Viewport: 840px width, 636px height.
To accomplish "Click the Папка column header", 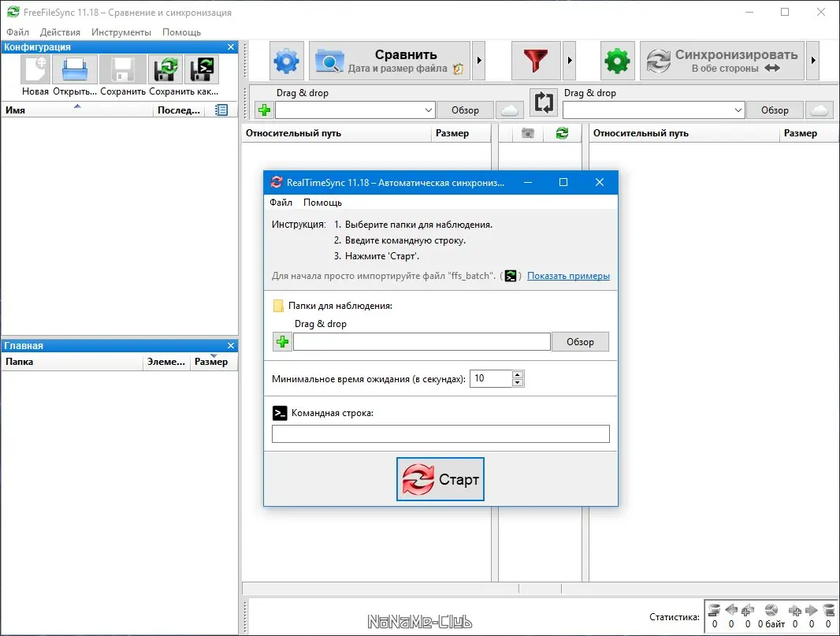I will pos(72,362).
